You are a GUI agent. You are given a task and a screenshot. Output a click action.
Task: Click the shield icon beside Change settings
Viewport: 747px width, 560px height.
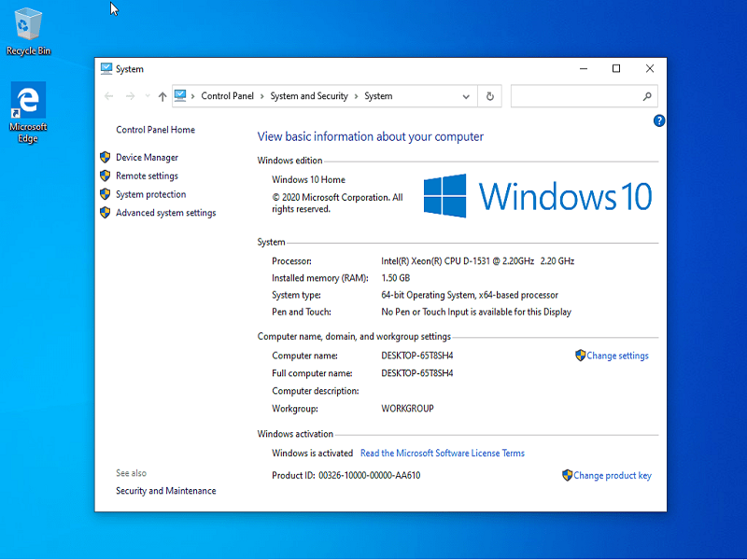pyautogui.click(x=580, y=356)
